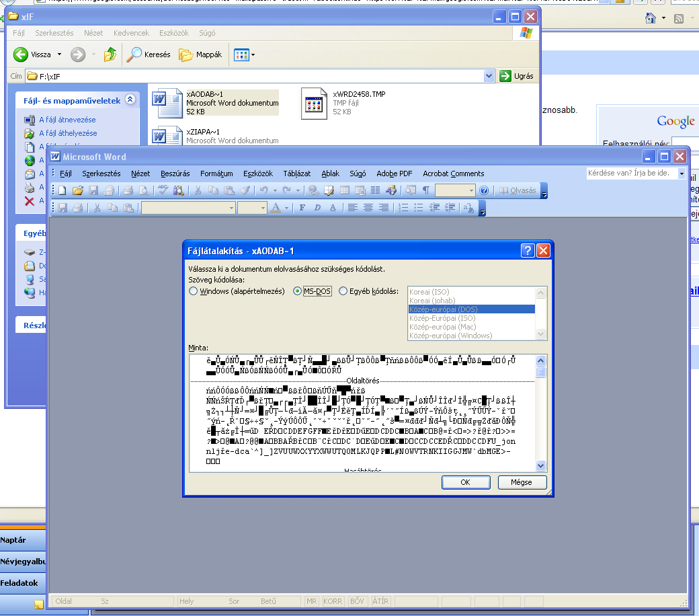
Task: Open the font name combo box
Action: [189, 208]
